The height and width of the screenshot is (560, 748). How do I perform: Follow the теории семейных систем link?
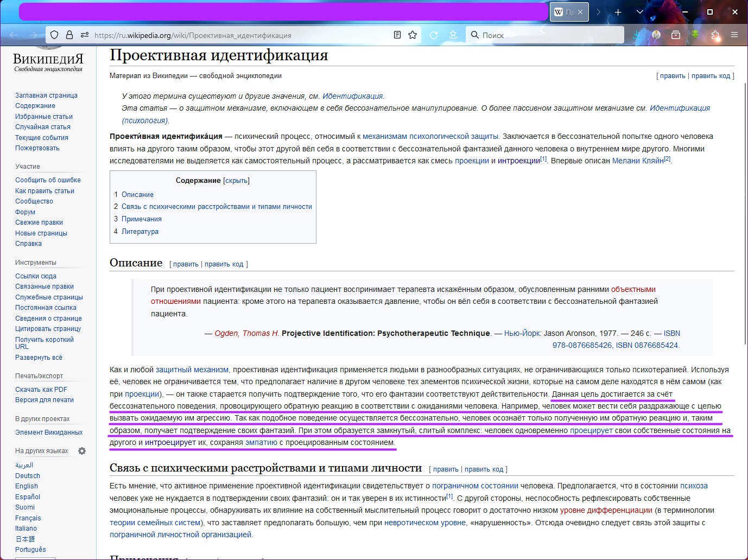155,523
